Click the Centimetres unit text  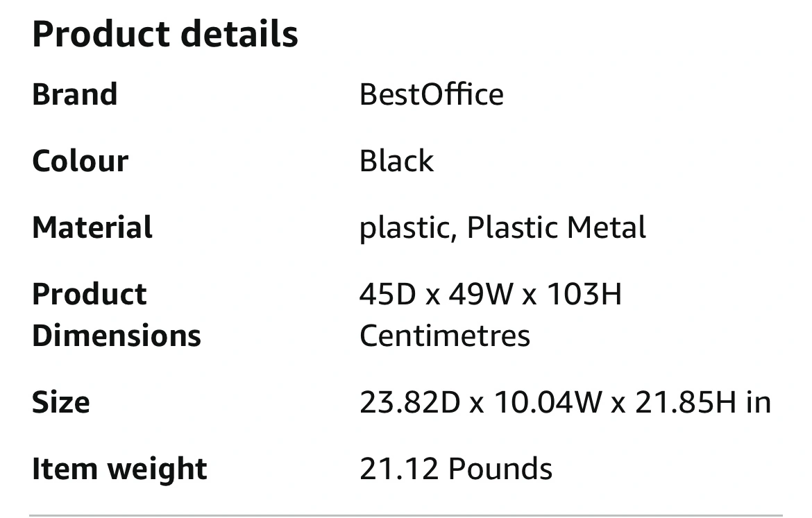pos(445,336)
